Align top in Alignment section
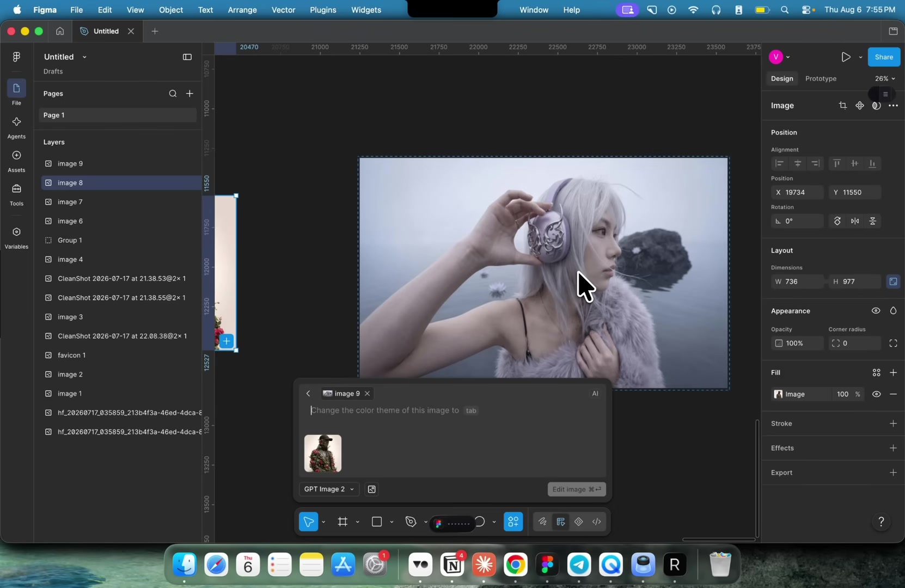This screenshot has width=905, height=588. point(837,163)
